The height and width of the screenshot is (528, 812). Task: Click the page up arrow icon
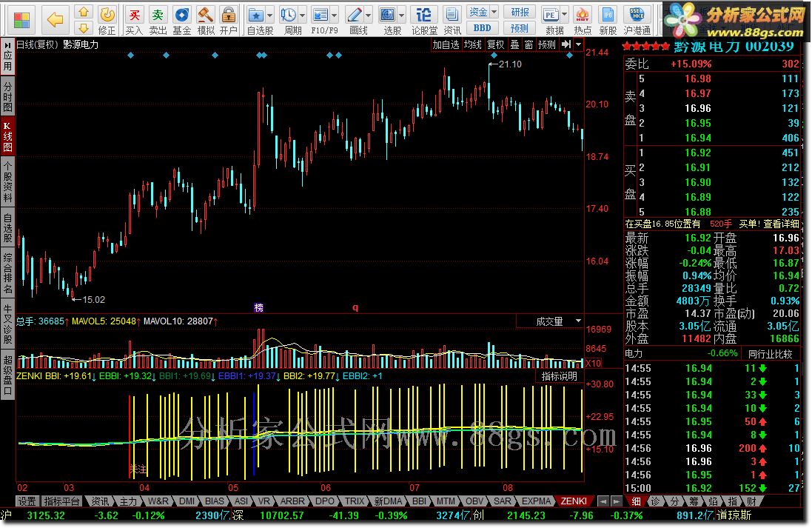[x=84, y=12]
